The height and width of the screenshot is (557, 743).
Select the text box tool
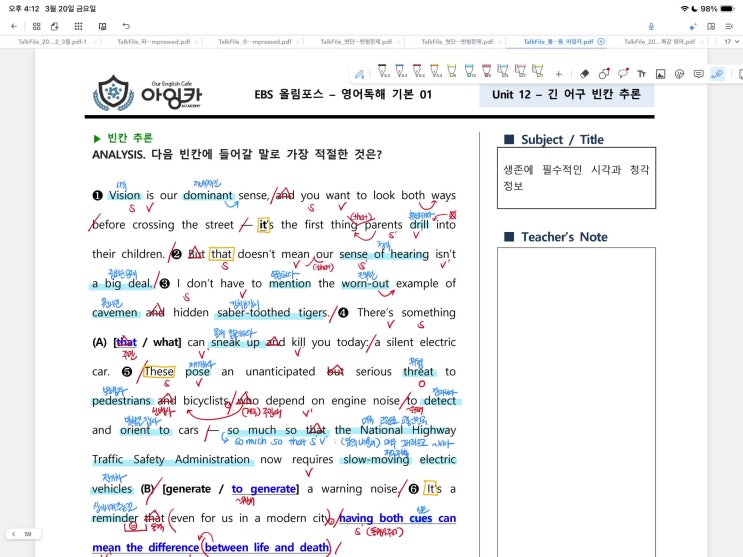(641, 74)
